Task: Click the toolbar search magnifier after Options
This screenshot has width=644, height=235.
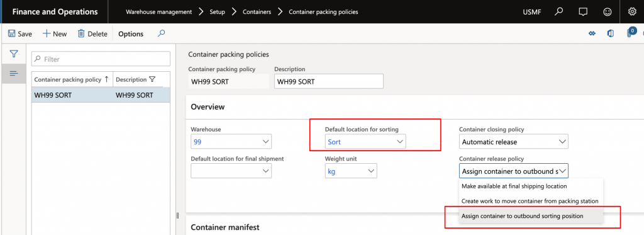Action: [x=162, y=33]
